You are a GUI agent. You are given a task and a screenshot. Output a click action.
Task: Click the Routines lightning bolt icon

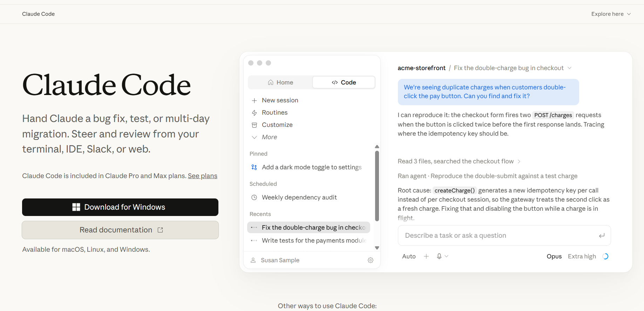[x=255, y=113]
